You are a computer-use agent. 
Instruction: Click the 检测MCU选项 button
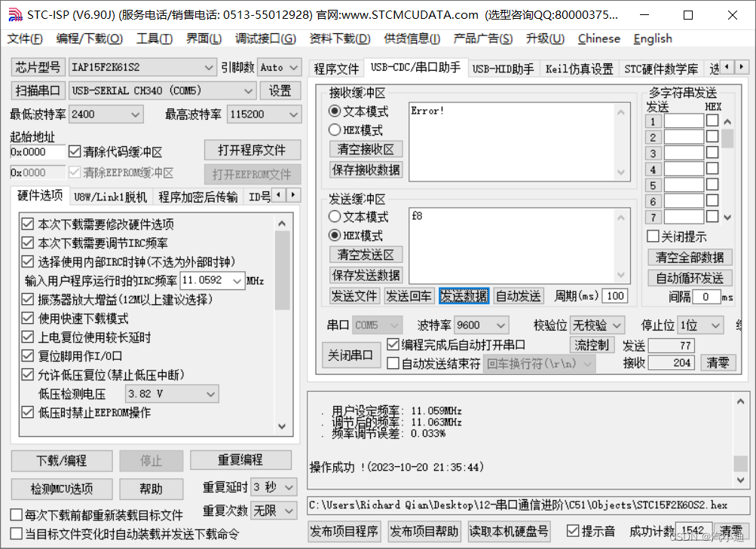point(62,489)
